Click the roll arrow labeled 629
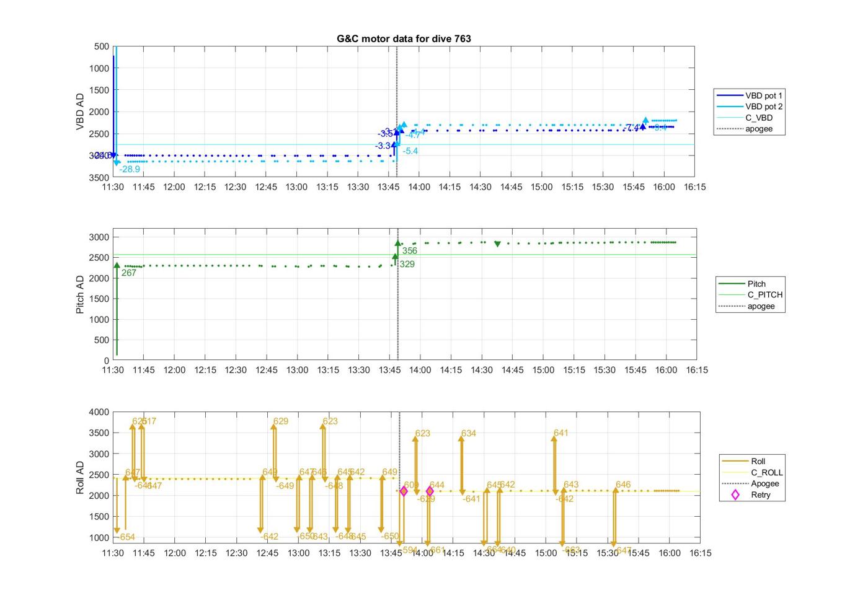The image size is (868, 611). 273,453
